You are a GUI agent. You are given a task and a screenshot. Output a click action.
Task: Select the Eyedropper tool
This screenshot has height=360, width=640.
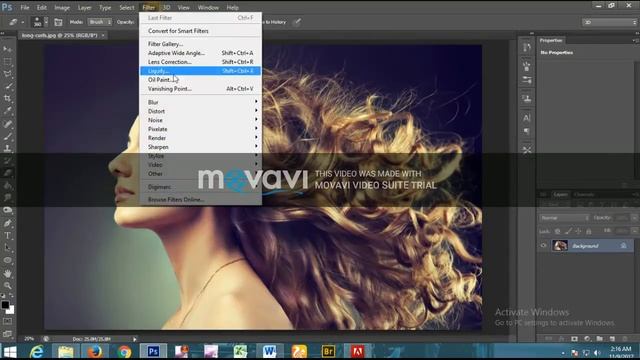tap(8, 111)
